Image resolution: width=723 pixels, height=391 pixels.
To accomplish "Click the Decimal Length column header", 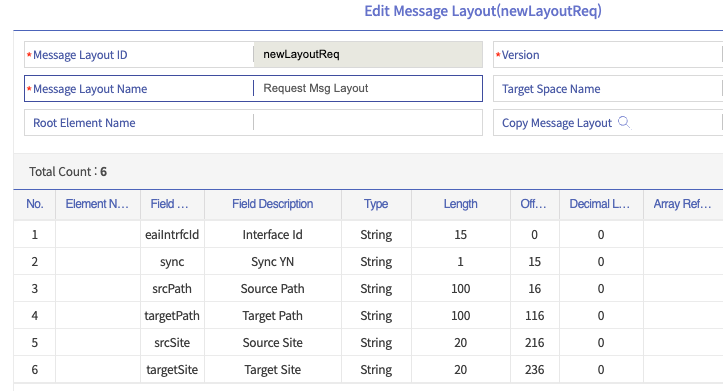I will [600, 204].
